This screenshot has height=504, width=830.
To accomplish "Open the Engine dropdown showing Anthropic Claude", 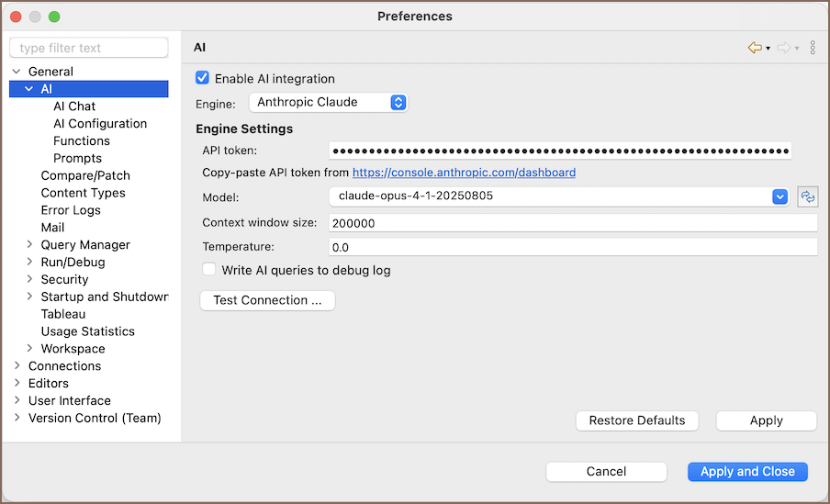I will click(328, 103).
